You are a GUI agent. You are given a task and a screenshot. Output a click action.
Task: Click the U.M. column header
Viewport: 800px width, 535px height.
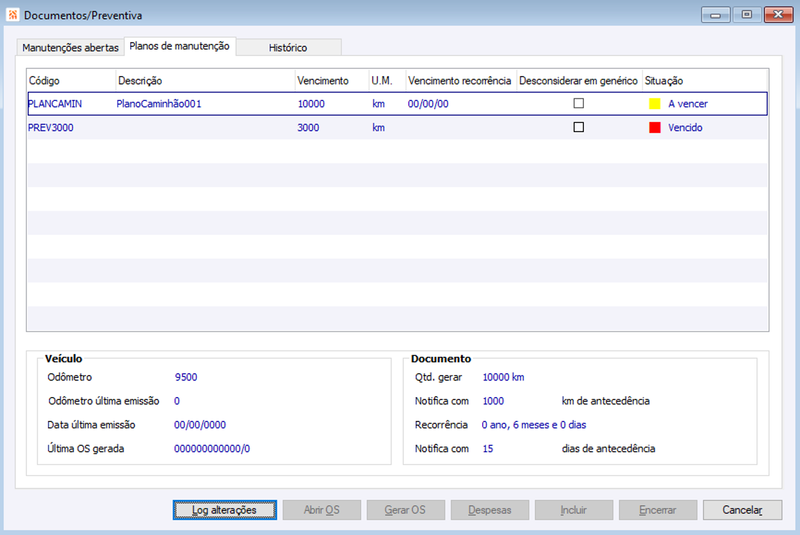pos(387,81)
